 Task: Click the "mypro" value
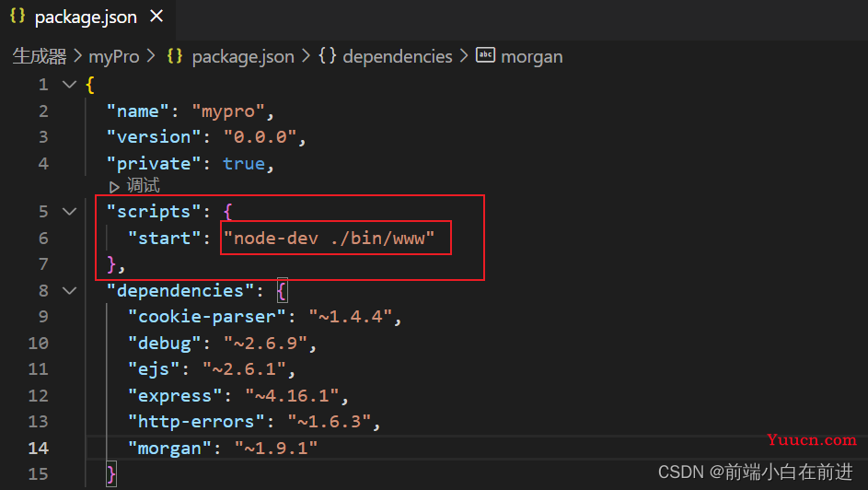pyautogui.click(x=228, y=111)
